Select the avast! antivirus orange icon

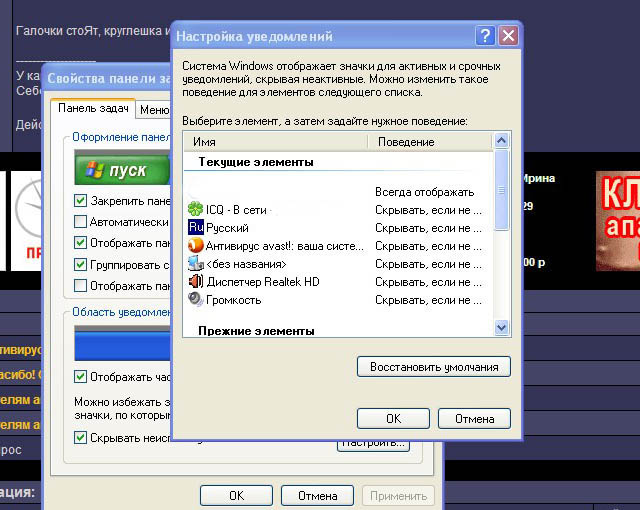pyautogui.click(x=195, y=245)
